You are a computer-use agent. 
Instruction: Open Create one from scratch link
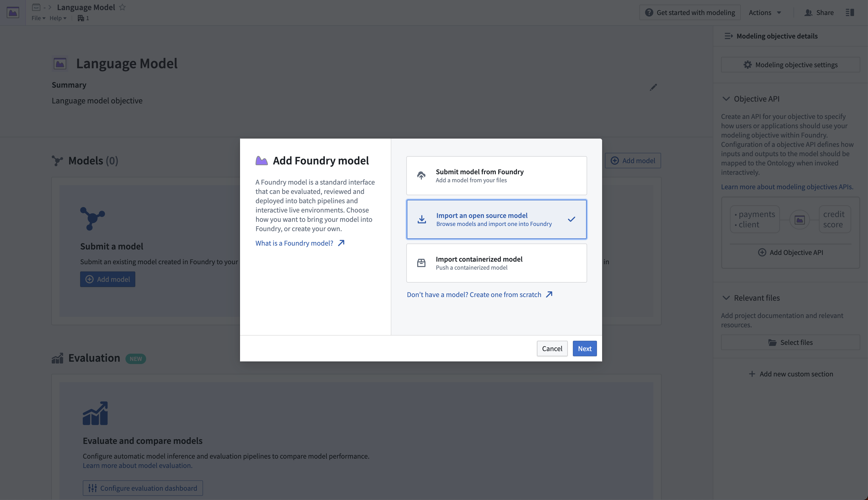[480, 295]
